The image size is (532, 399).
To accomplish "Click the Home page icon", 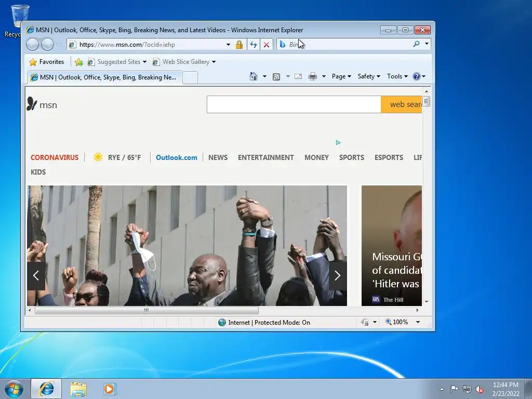I will tap(254, 76).
